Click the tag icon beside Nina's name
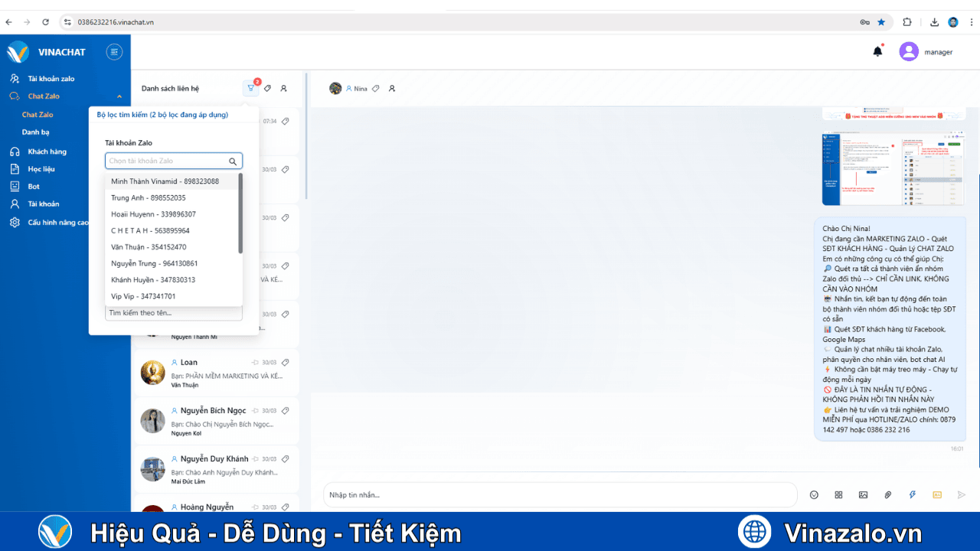Screen dimensions: 980x551 (x=374, y=88)
